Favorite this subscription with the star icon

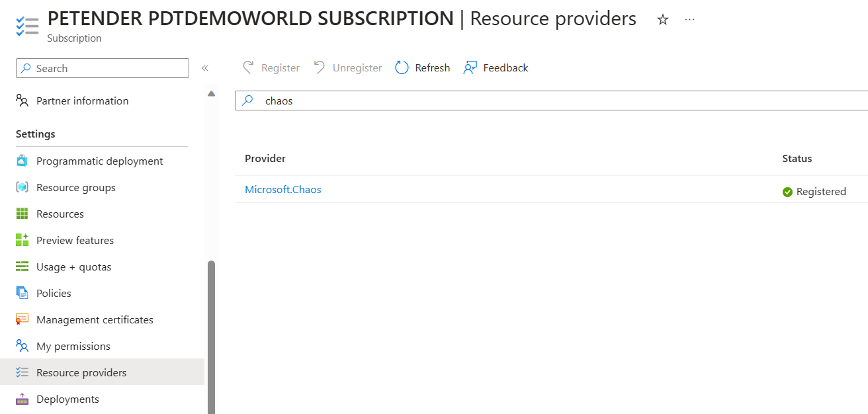(x=663, y=19)
